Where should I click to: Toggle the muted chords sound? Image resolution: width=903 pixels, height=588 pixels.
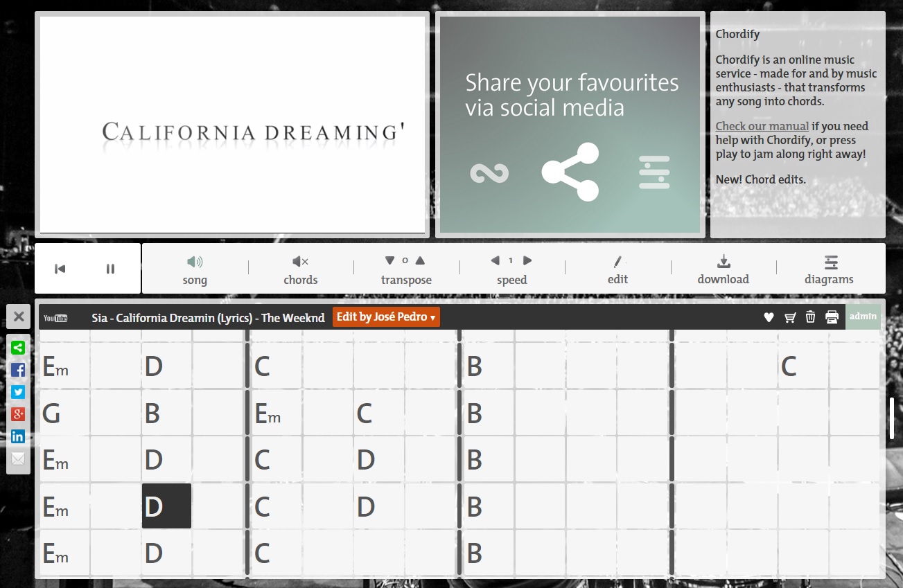(301, 262)
